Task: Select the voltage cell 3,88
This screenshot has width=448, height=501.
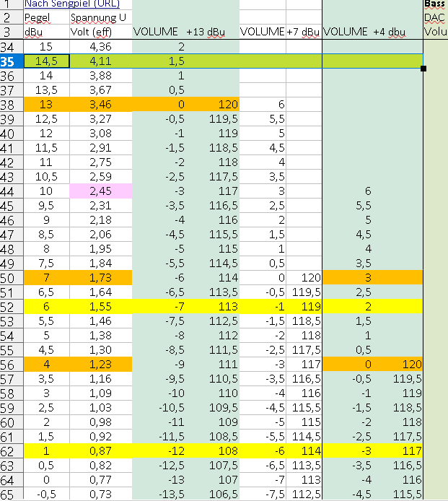Action: click(100, 76)
